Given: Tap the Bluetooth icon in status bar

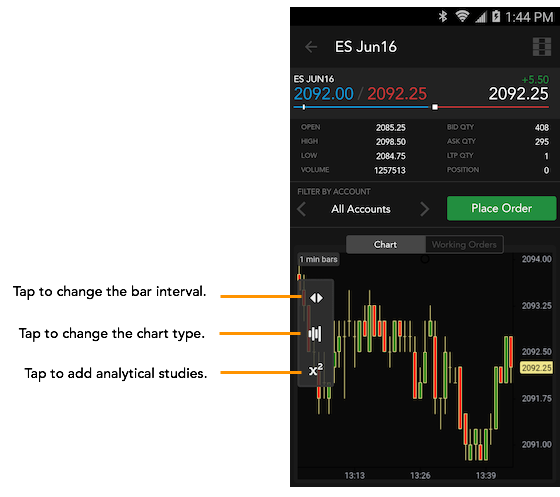Looking at the screenshot, I should tap(443, 16).
